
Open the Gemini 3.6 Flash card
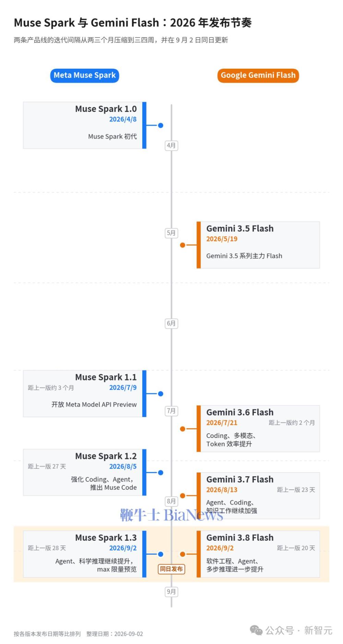click(258, 429)
